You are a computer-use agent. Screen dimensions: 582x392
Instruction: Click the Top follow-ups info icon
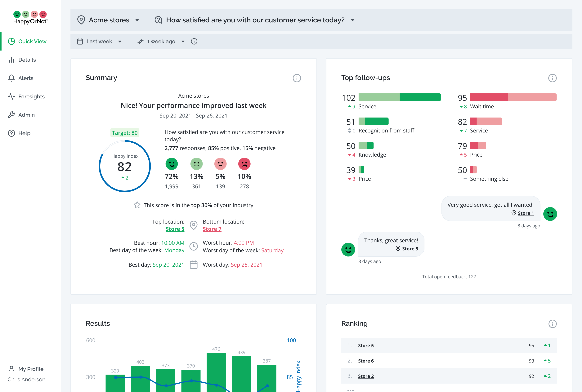tap(552, 78)
